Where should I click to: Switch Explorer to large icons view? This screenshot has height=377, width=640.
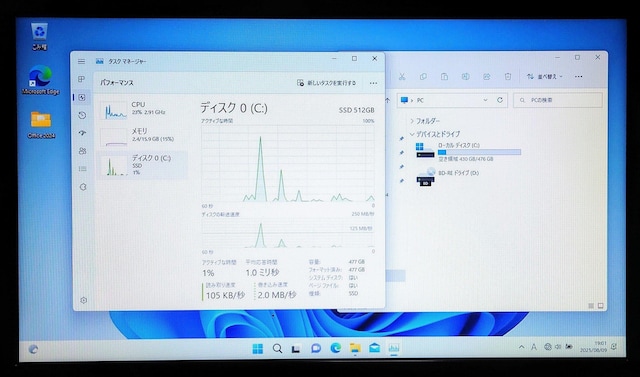[x=600, y=306]
